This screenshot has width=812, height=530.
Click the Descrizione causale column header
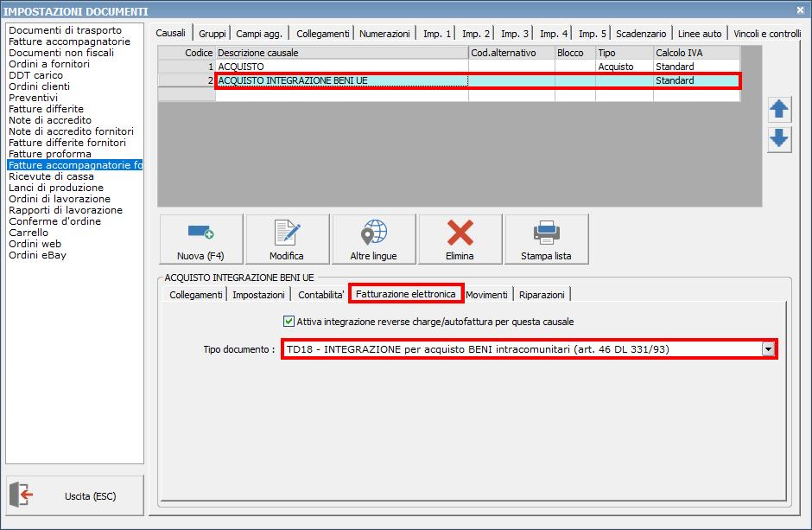[342, 53]
